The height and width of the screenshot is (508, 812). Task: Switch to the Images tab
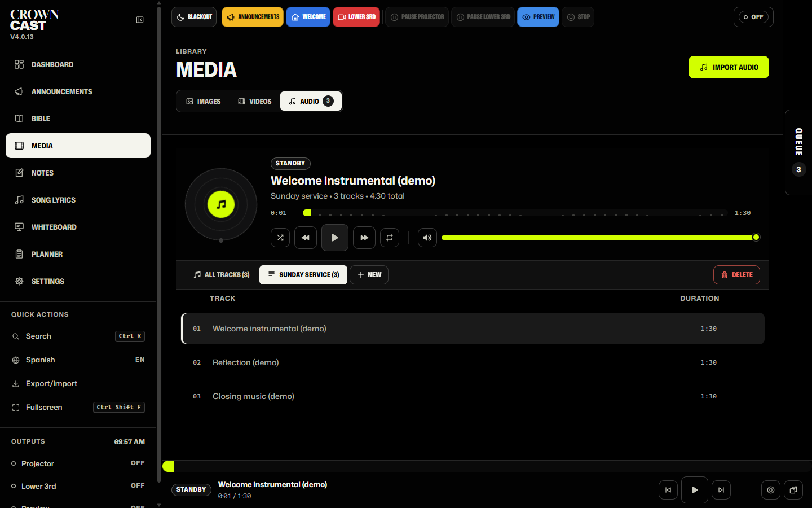tap(204, 102)
